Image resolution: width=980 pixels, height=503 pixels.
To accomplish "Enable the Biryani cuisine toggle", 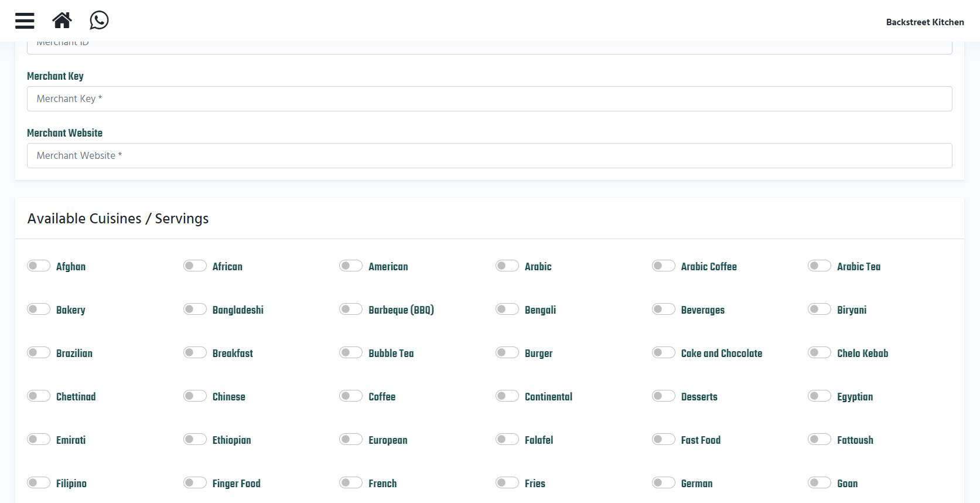I will click(819, 310).
